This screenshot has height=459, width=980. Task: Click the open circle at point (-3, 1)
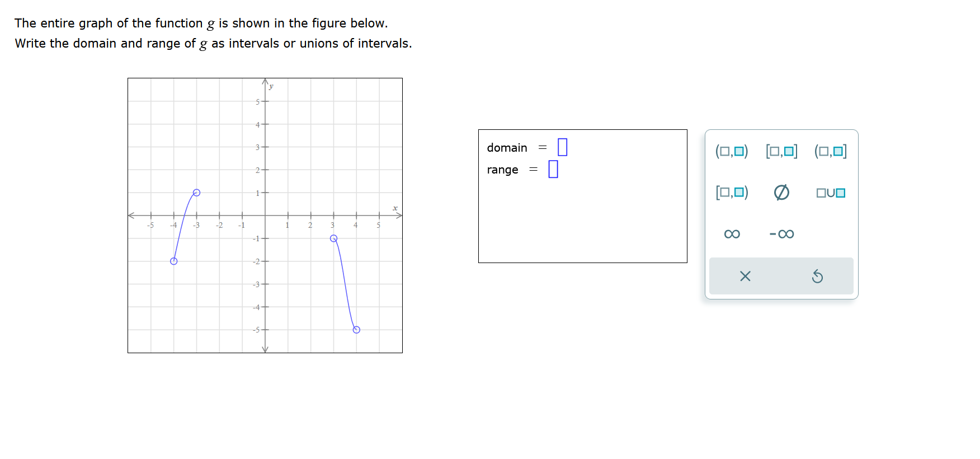[x=196, y=193]
